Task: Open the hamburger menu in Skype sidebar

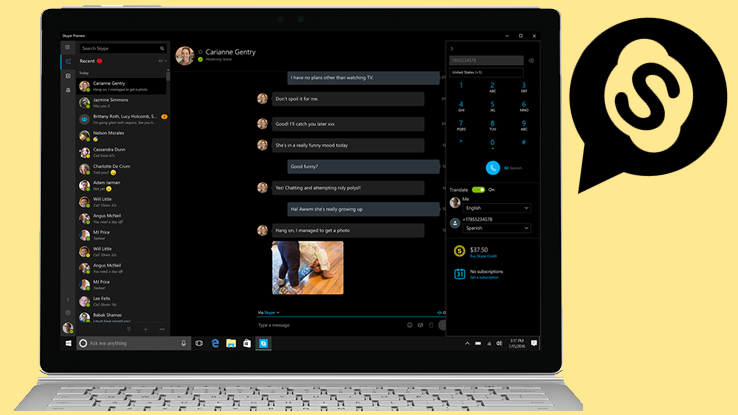Action: (x=68, y=48)
